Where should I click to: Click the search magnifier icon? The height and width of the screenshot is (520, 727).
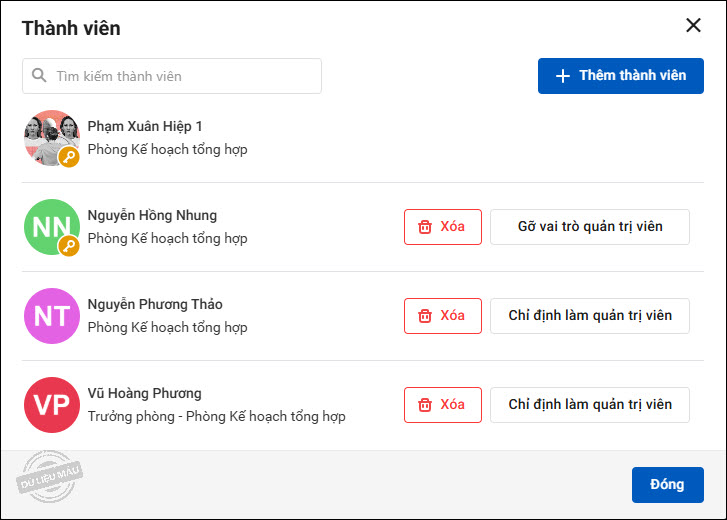(x=39, y=76)
